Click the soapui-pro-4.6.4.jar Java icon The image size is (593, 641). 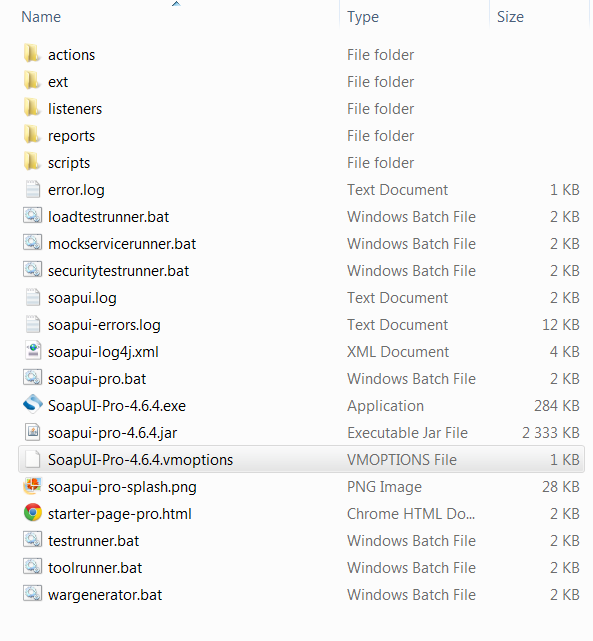33,432
